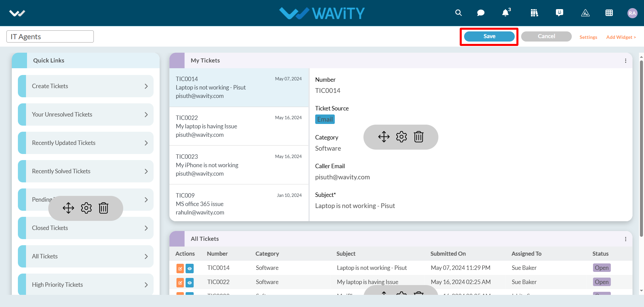Click blue view eye icon for TIC0014 row
This screenshot has width=644, height=307.
tap(190, 269)
